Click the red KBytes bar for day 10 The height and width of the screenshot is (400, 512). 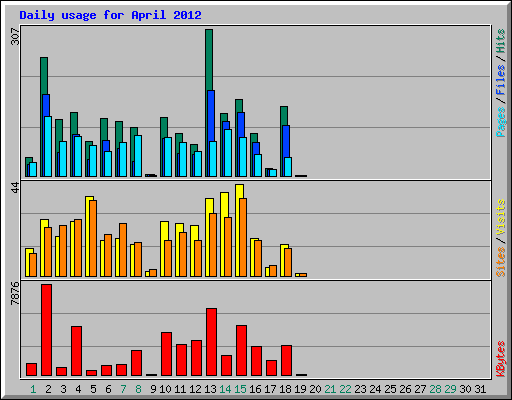tap(166, 354)
